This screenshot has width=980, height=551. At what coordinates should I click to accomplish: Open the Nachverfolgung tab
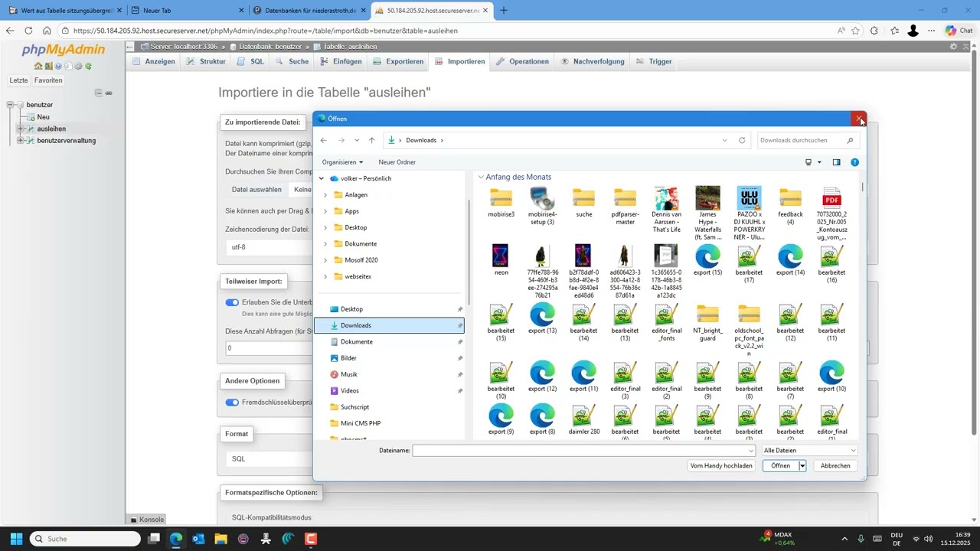coord(593,61)
